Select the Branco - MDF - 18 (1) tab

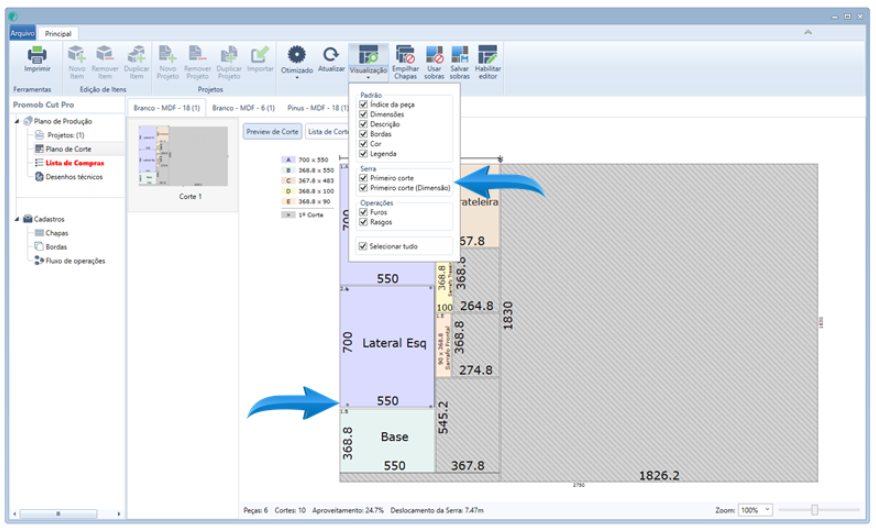click(166, 108)
